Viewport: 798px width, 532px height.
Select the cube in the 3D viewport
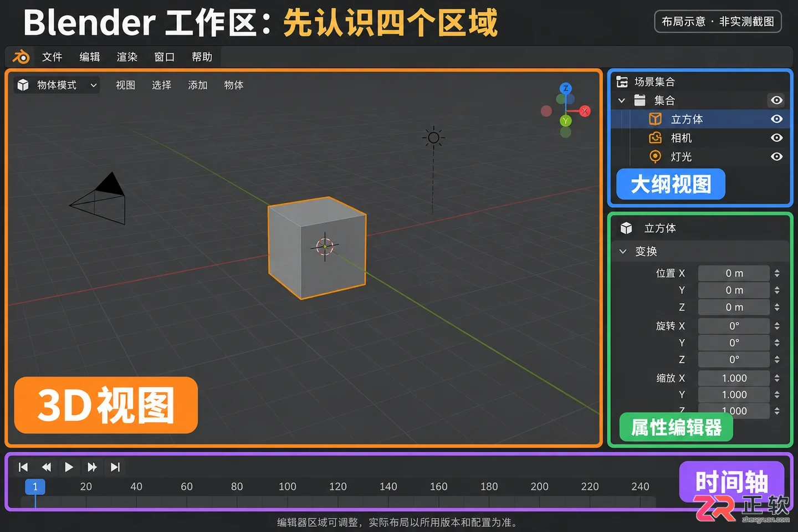tap(317, 248)
